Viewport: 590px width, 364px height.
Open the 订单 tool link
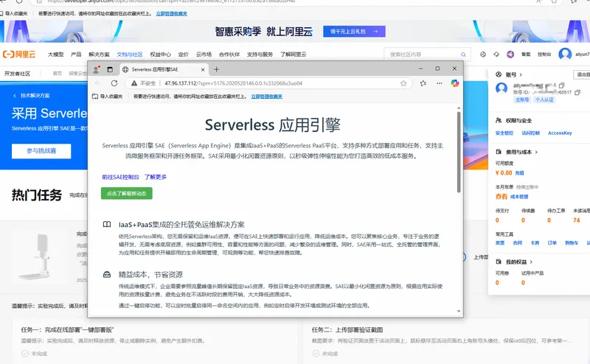tap(552, 243)
